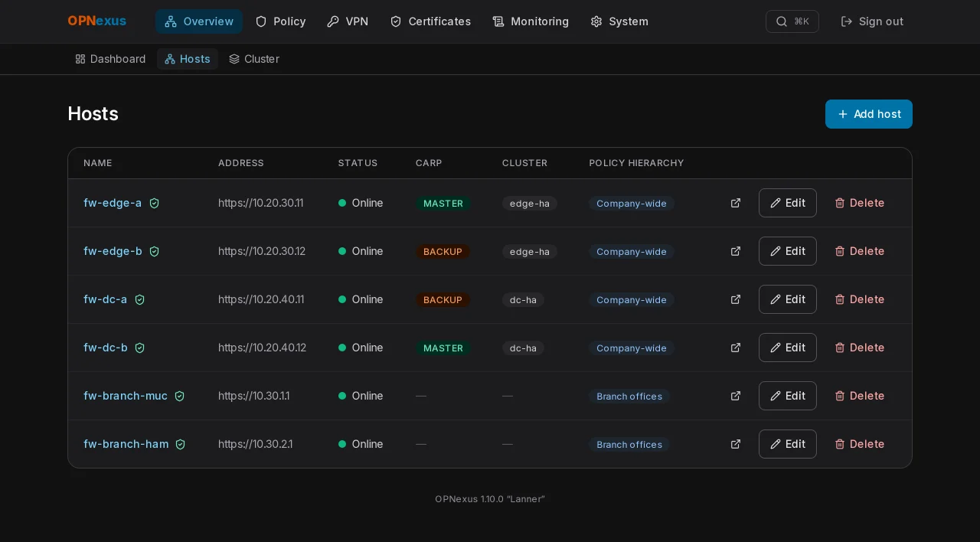Viewport: 980px width, 542px height.
Task: Open external link for fw-branch-muc
Action: click(x=736, y=396)
